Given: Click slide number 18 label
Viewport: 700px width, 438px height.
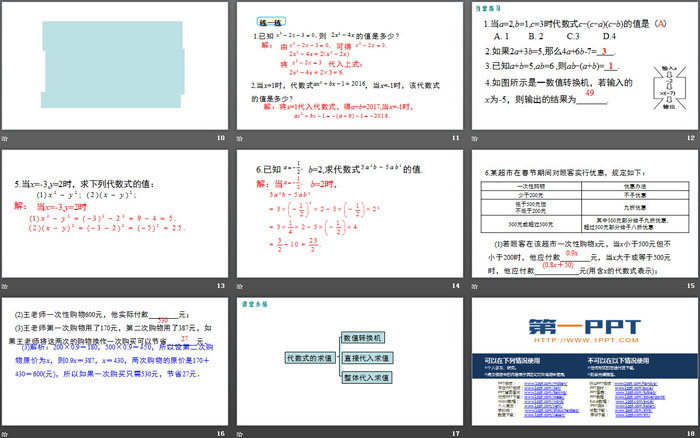Looking at the screenshot, I should pos(691,432).
